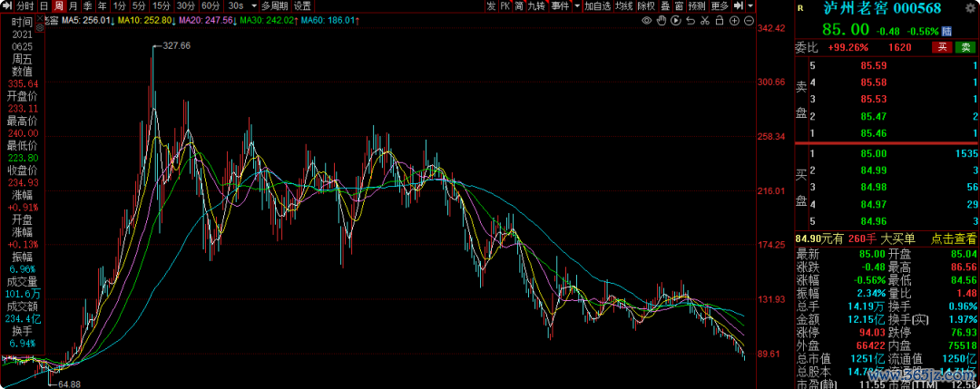This screenshot has width=980, height=389.
Task: Close the data tooltip panel with the X
Action: point(39,17)
